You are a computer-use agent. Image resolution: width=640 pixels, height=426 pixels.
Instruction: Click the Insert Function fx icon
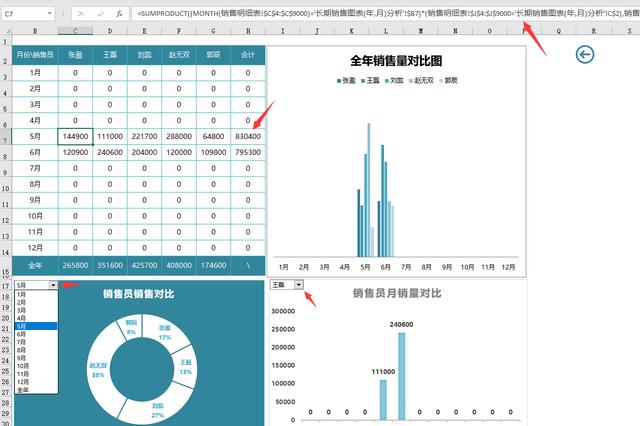(120, 15)
